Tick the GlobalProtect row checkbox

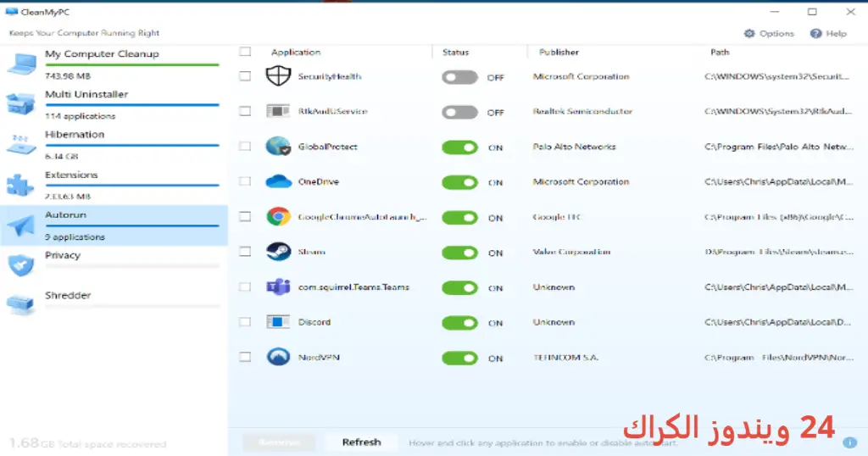245,146
